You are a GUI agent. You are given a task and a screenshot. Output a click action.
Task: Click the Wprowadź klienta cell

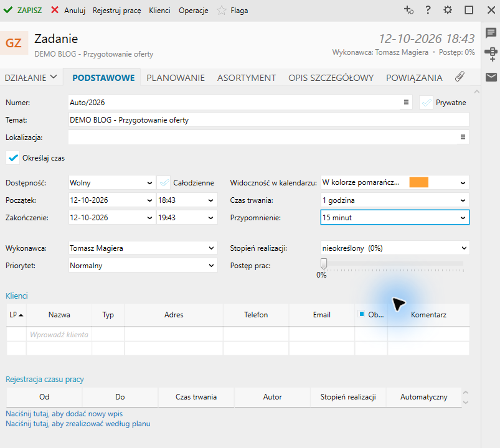(x=59, y=334)
